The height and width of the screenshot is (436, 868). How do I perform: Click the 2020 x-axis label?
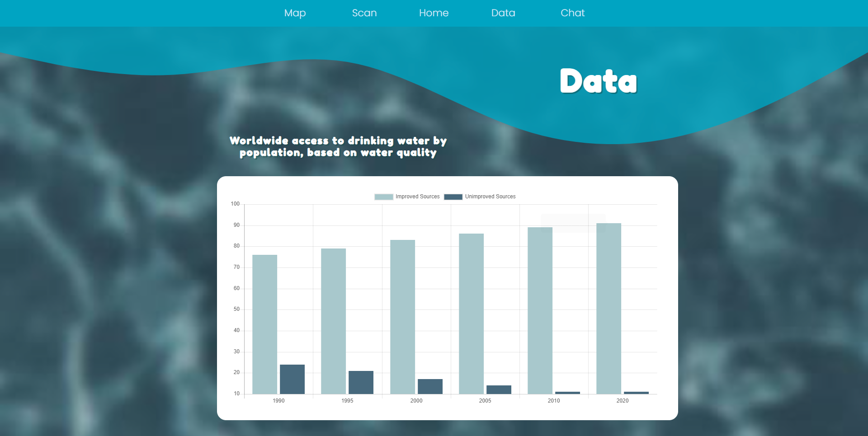[x=623, y=401]
